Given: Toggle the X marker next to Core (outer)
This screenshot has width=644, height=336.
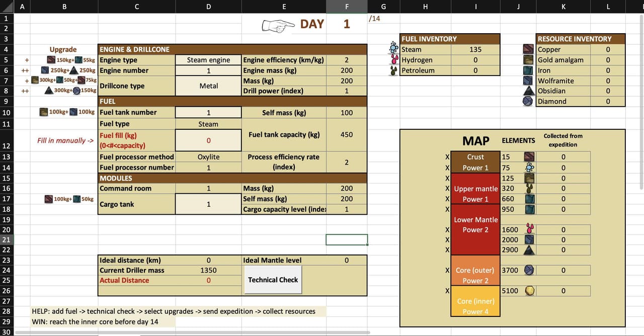Looking at the screenshot, I should click(x=447, y=270).
